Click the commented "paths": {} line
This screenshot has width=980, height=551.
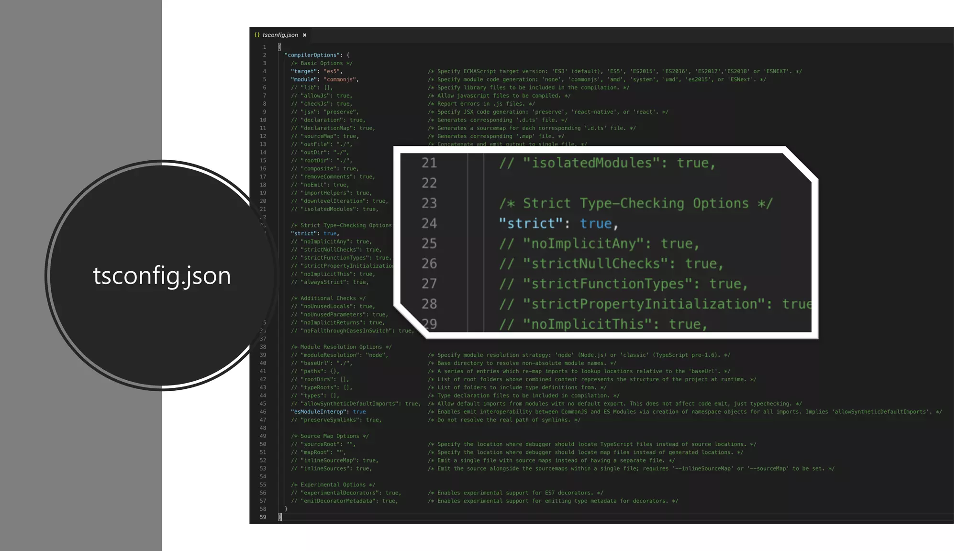tap(315, 372)
